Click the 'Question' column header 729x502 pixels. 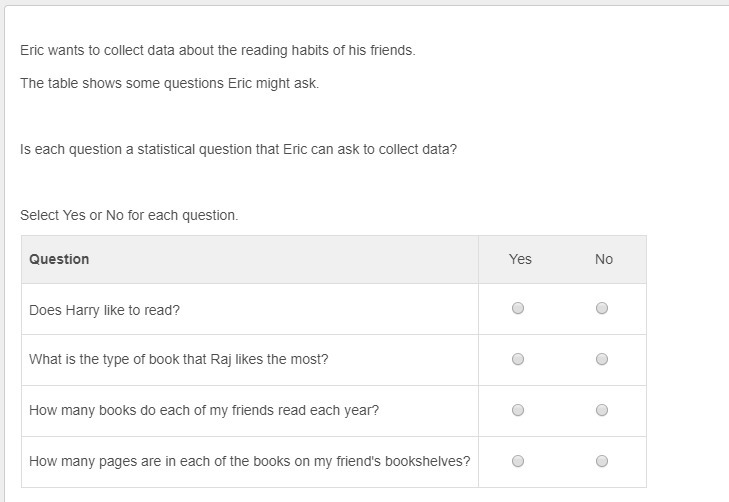point(59,259)
